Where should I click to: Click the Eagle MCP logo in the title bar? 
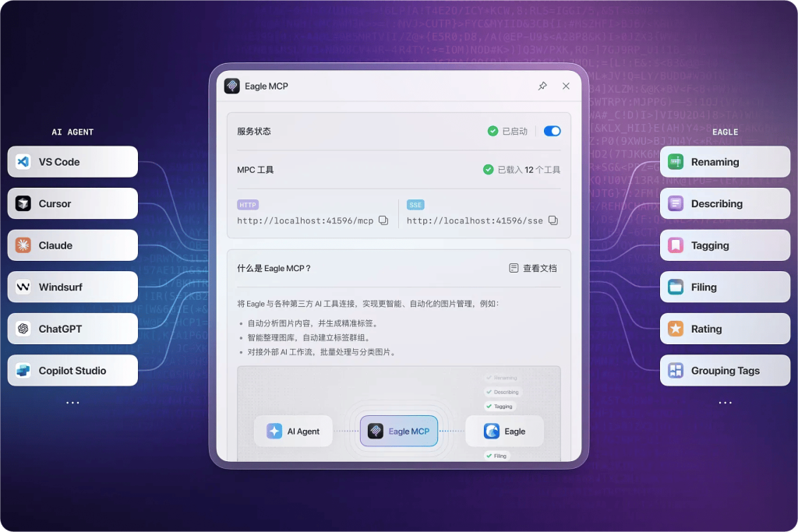(x=232, y=86)
